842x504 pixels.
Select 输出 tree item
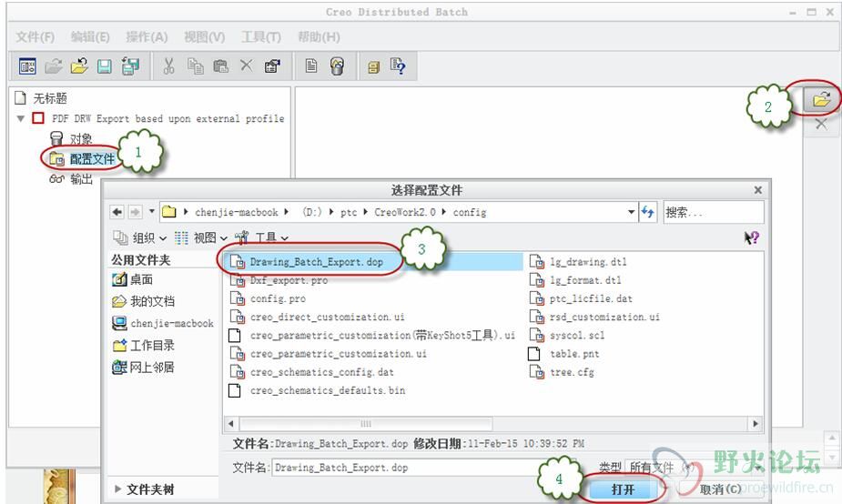click(82, 178)
